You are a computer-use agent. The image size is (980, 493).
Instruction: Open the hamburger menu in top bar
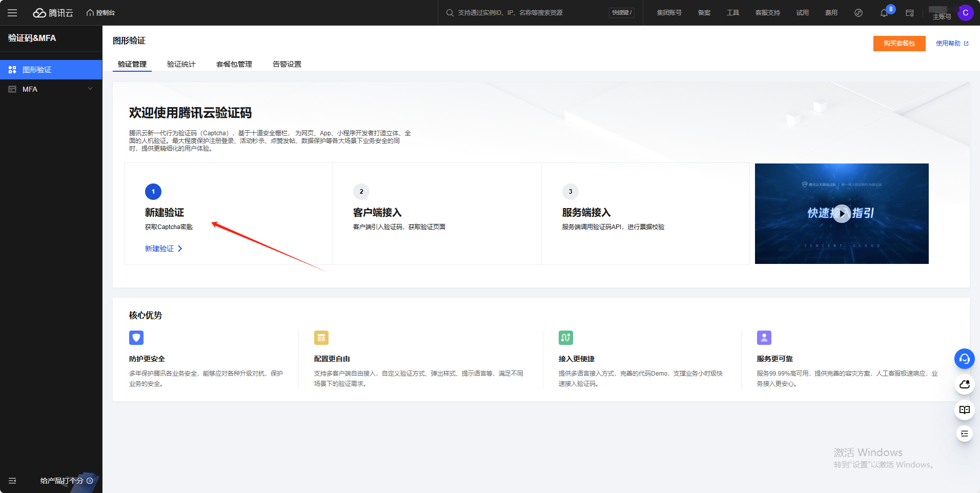[12, 13]
